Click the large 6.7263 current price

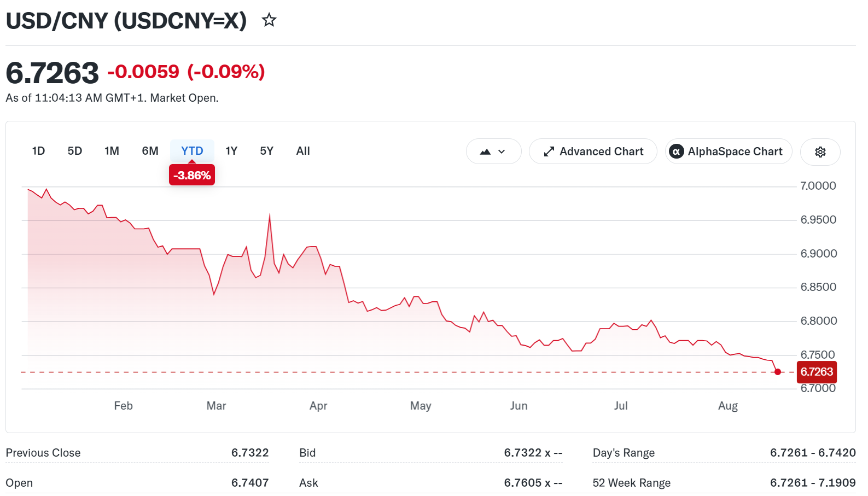point(53,73)
